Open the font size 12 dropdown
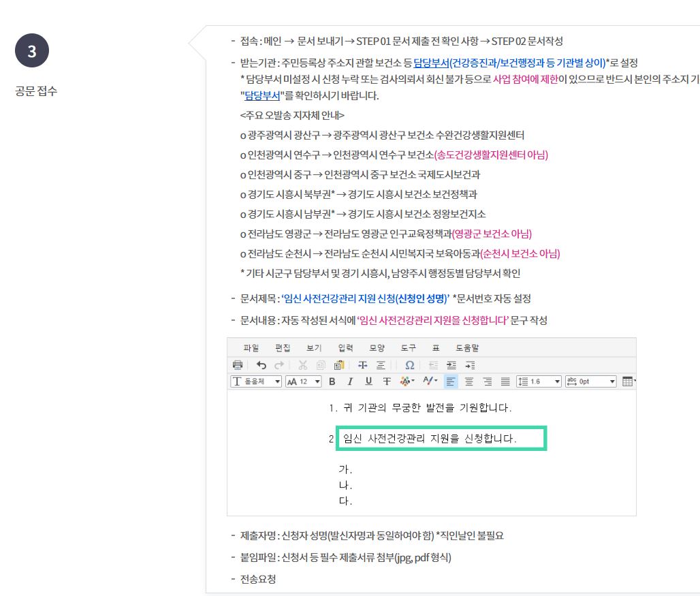Image resolution: width=700 pixels, height=596 pixels. [304, 381]
